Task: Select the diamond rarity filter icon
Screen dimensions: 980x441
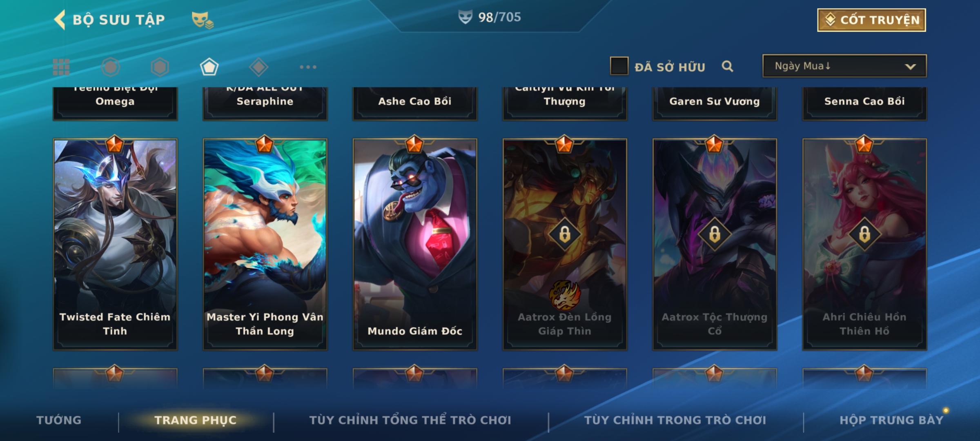Action: click(x=258, y=67)
